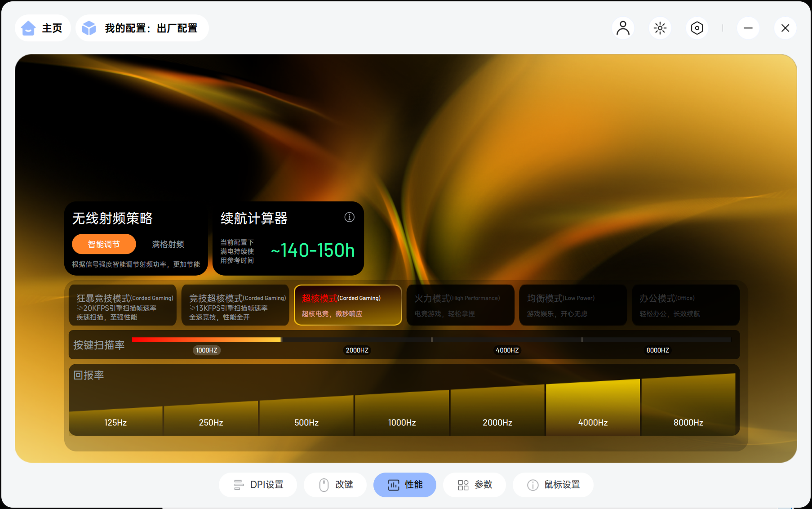Choose 125Hz report rate
Screen dimensions: 812x509
[115, 420]
